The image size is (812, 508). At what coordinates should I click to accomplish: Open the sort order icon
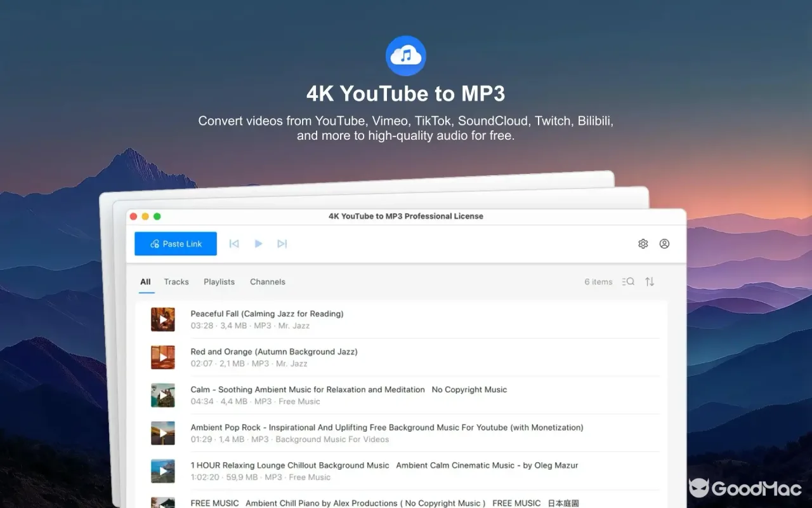tap(650, 282)
